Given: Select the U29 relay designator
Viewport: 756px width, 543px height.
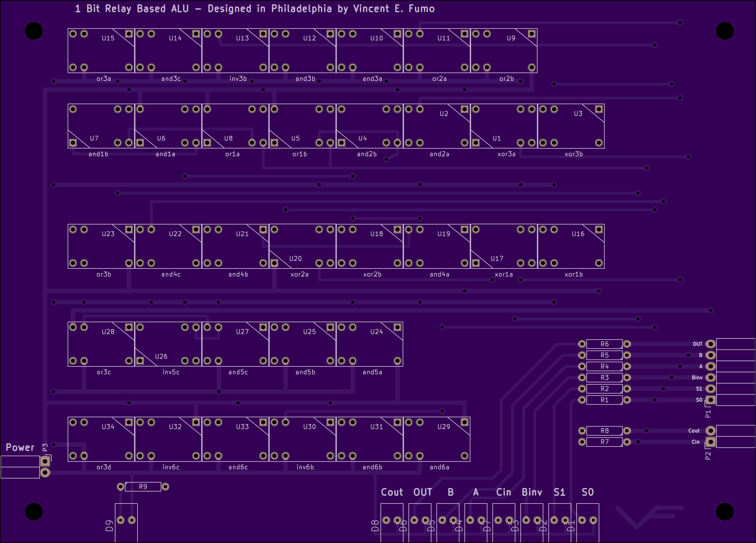Looking at the screenshot, I should pos(444,427).
